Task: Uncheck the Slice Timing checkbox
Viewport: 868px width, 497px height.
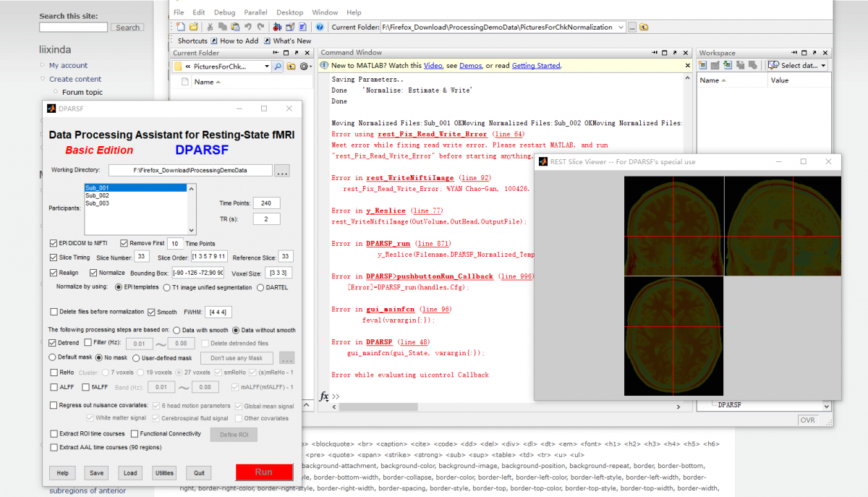Action: tap(54, 257)
